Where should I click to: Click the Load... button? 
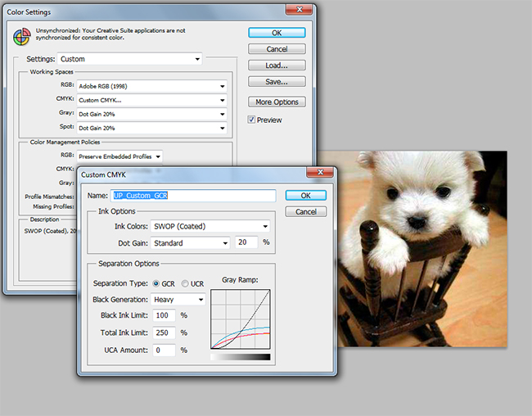click(x=277, y=66)
